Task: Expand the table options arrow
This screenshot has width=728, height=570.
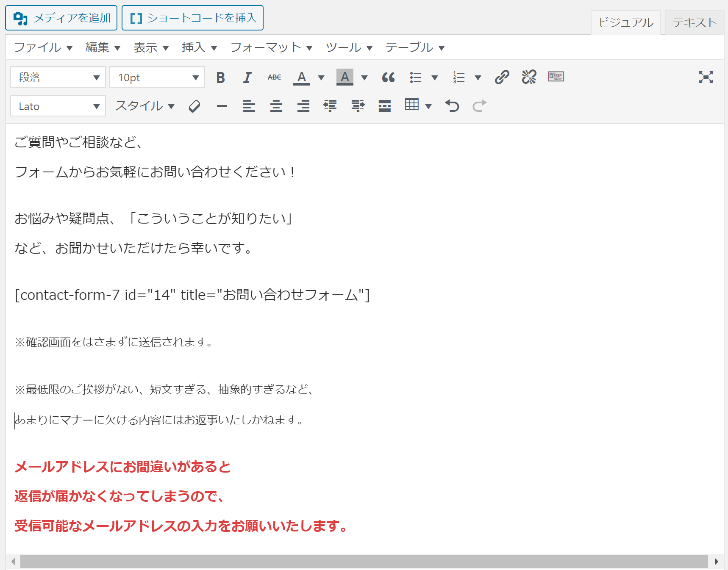Action: [428, 106]
